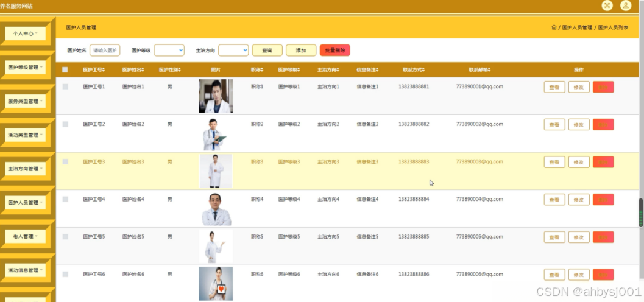
Task: Check the row for 医护工号6
Action: tap(65, 274)
